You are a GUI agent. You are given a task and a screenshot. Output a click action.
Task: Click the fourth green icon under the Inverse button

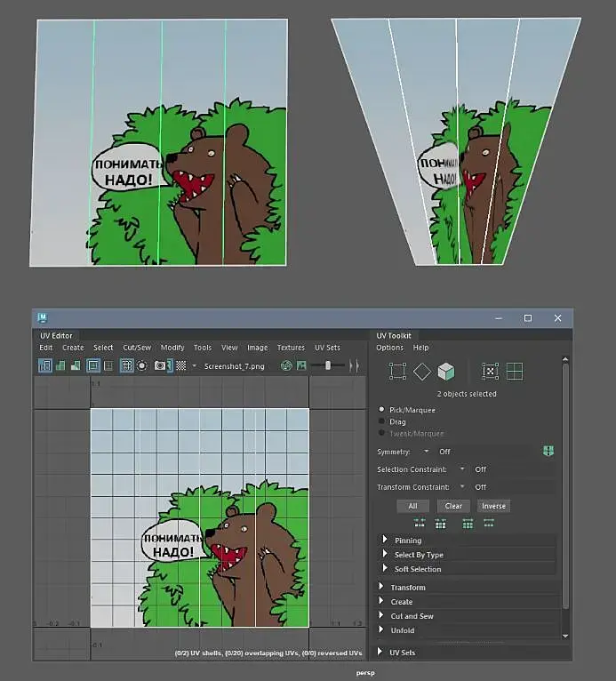pos(489,523)
